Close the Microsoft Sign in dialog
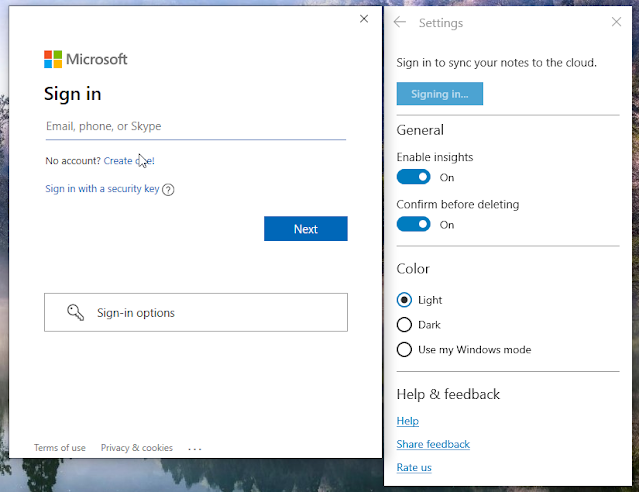Screen dimensions: 639x492 coord(364,19)
